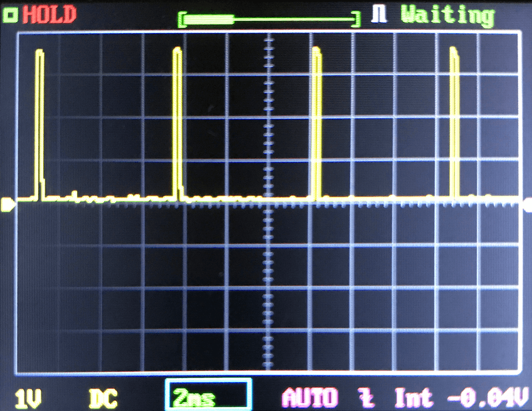Select the highlighted 2ms timebase box
The image size is (532, 411).
[208, 397]
